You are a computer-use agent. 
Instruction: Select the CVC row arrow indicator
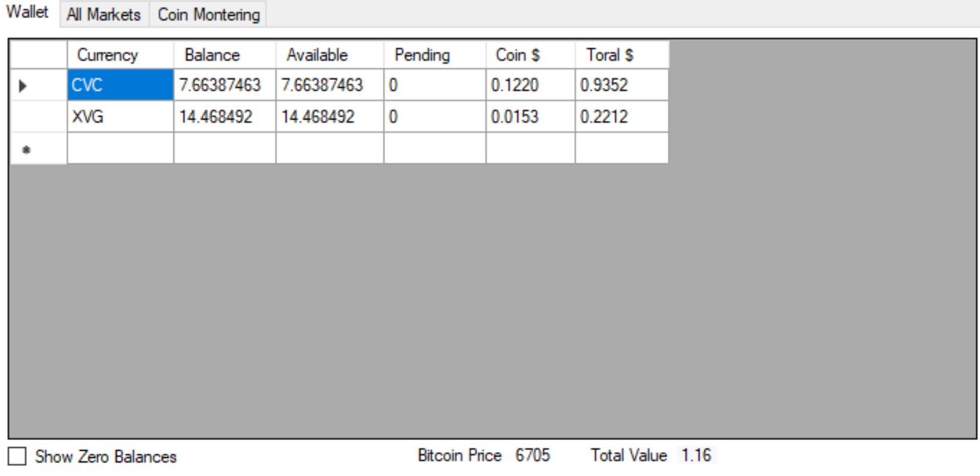point(23,86)
